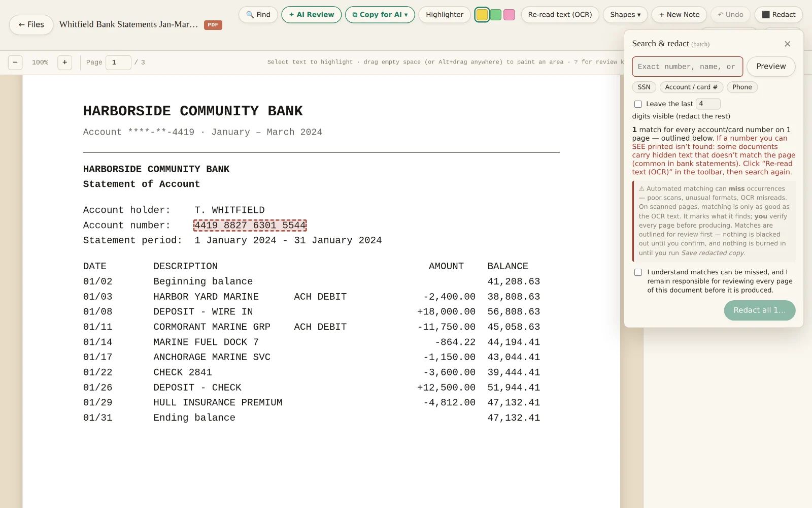The height and width of the screenshot is (508, 812).
Task: Click the 100% zoom level label
Action: pos(40,62)
